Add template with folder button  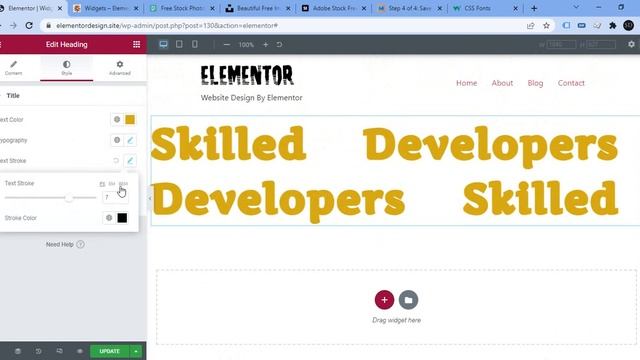point(408,300)
